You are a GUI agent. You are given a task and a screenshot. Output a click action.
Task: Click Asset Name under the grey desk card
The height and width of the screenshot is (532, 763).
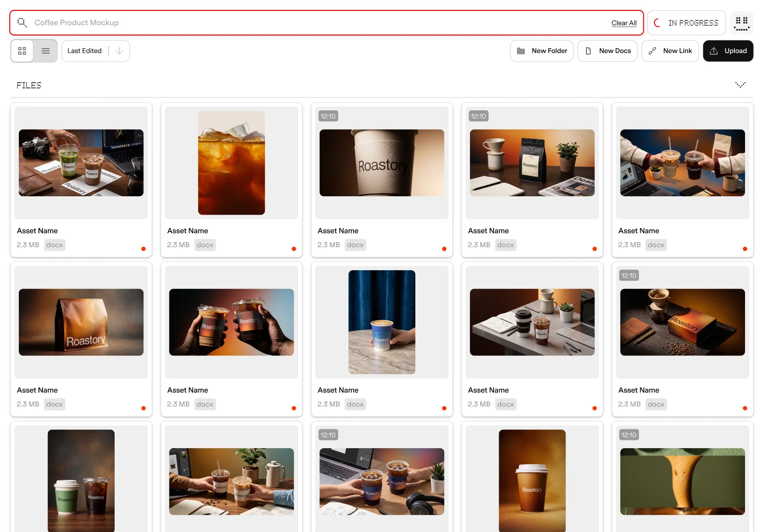pos(488,390)
